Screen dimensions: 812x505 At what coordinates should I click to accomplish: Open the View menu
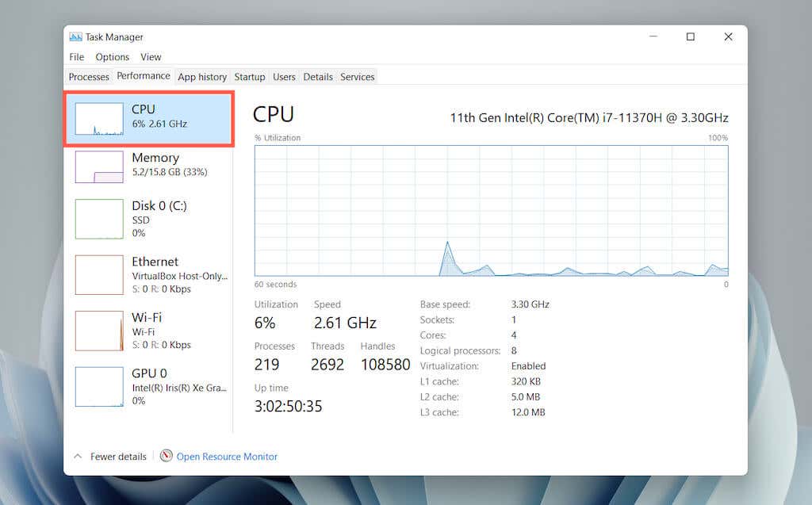coord(151,57)
